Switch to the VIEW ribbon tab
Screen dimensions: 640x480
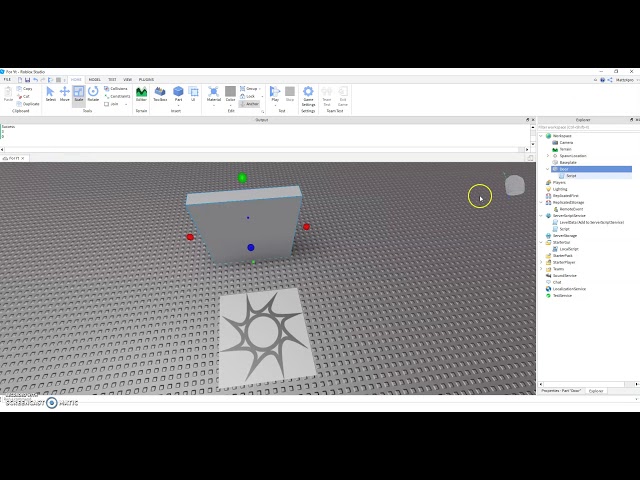pos(128,80)
